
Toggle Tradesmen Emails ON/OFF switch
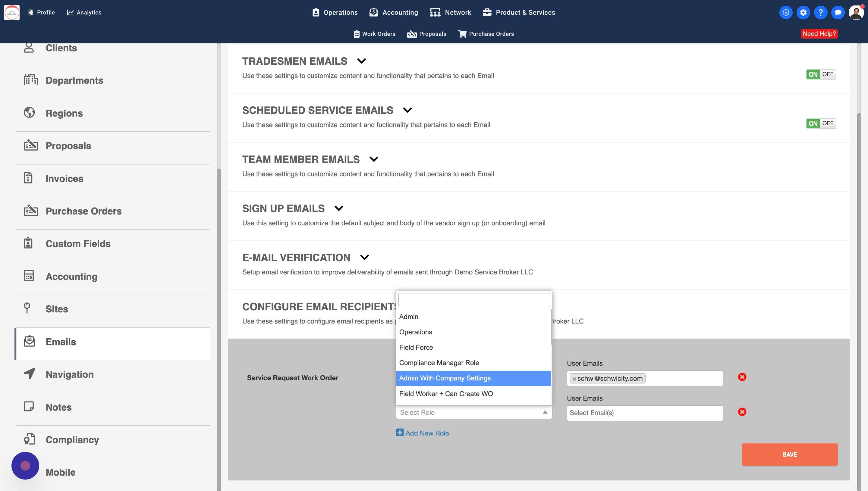tap(821, 74)
